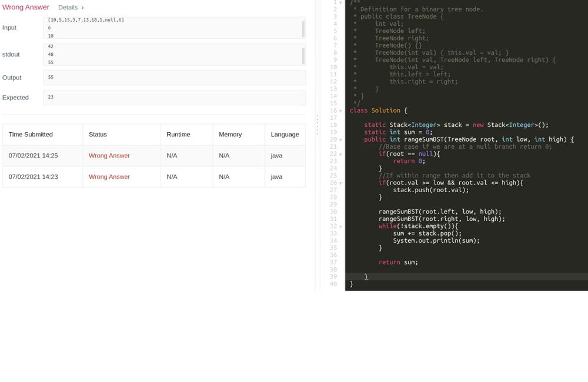Fold the range if-block at line 26
This screenshot has height=382, width=588.
340,183
